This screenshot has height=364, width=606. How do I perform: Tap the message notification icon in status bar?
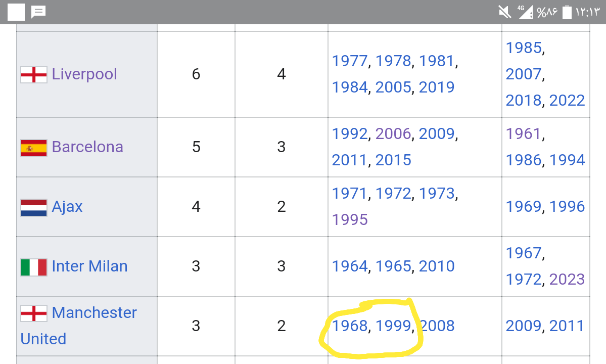(38, 12)
